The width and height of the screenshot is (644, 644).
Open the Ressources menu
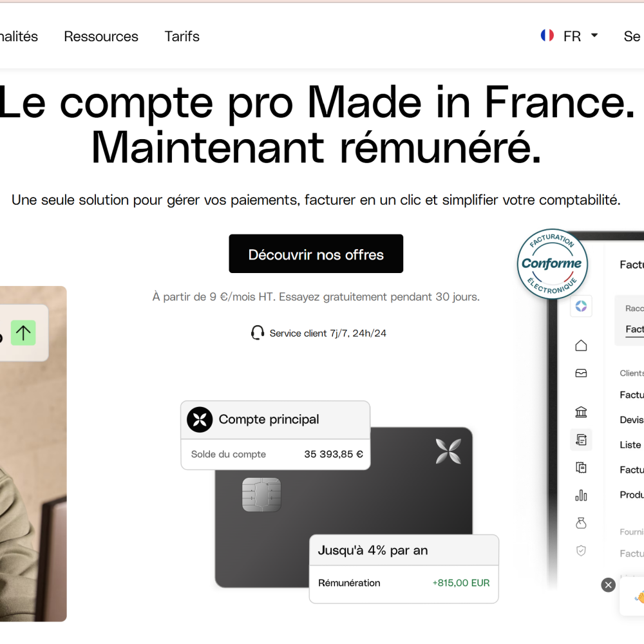click(x=101, y=37)
